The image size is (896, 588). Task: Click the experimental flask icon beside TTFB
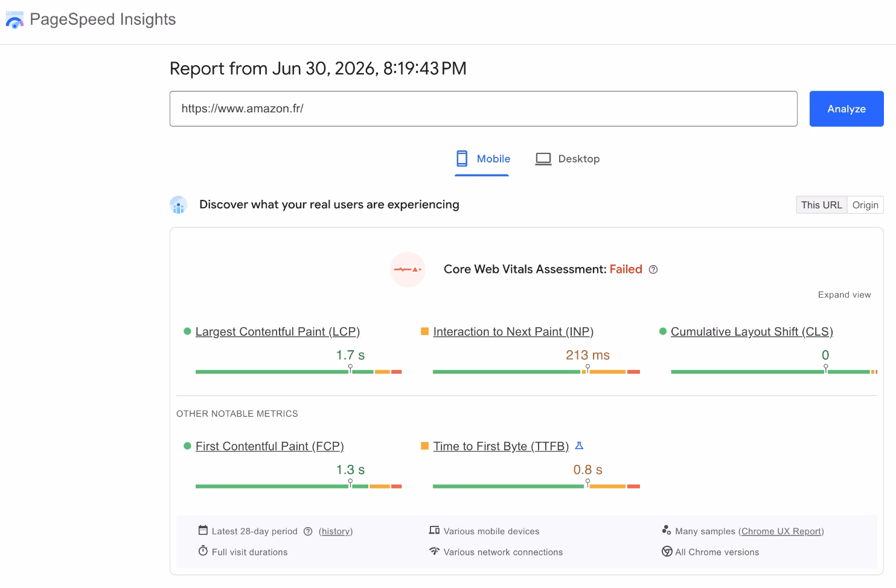click(x=579, y=446)
